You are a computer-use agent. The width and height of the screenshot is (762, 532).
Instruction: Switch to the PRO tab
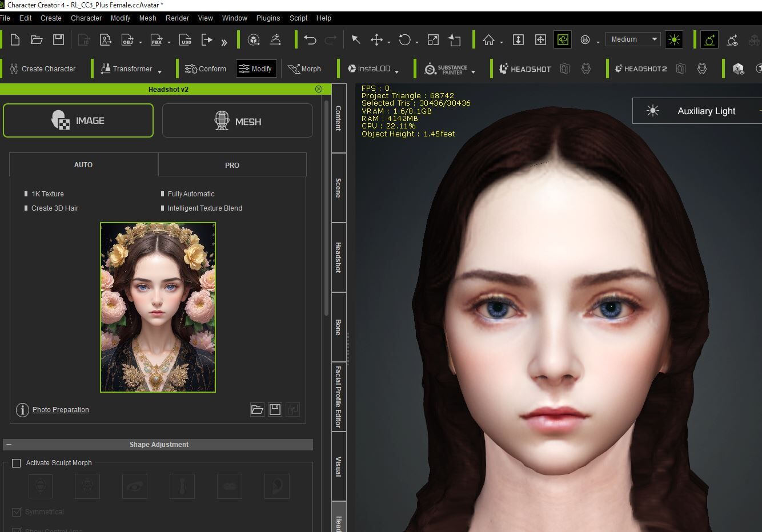pos(232,165)
